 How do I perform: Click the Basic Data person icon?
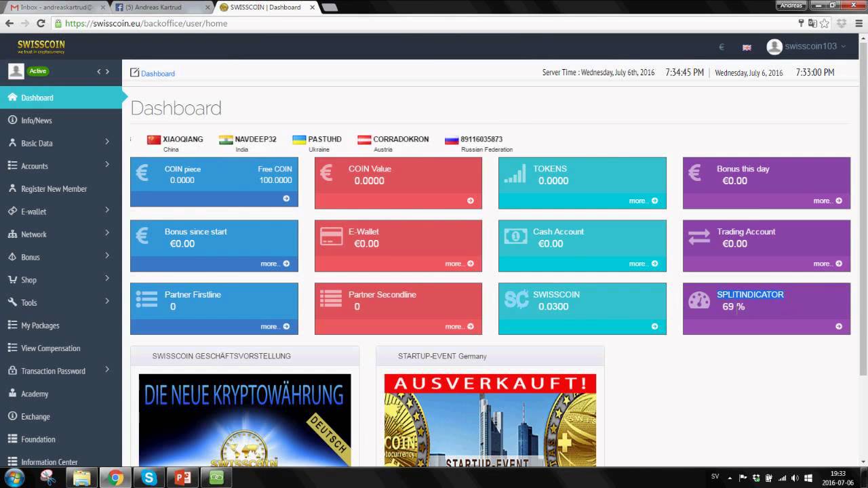click(x=12, y=143)
